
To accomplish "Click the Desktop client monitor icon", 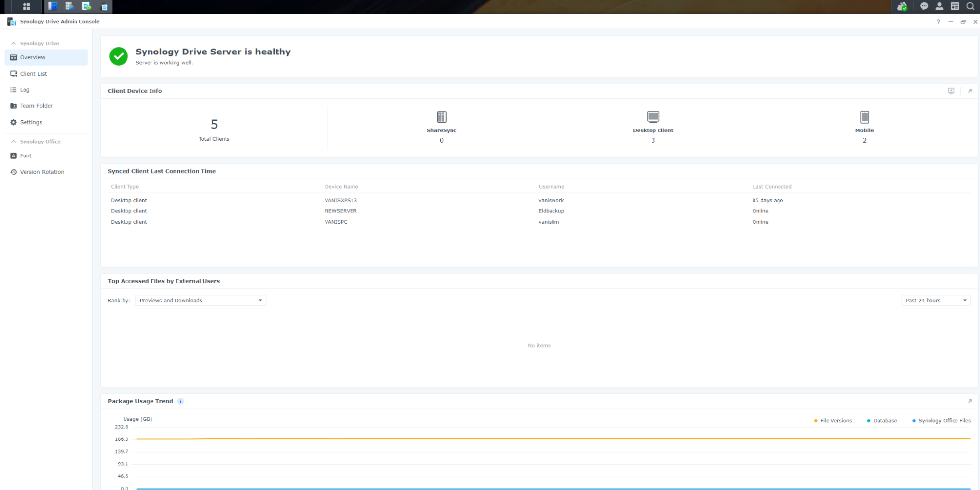I will pyautogui.click(x=653, y=117).
